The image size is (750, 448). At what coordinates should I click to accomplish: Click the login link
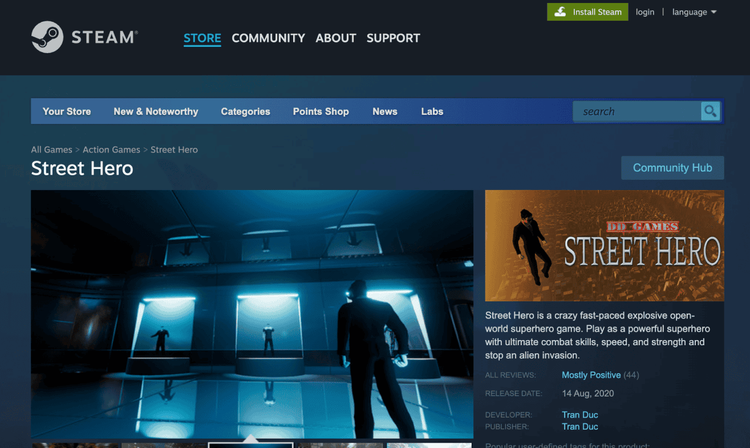coord(645,12)
